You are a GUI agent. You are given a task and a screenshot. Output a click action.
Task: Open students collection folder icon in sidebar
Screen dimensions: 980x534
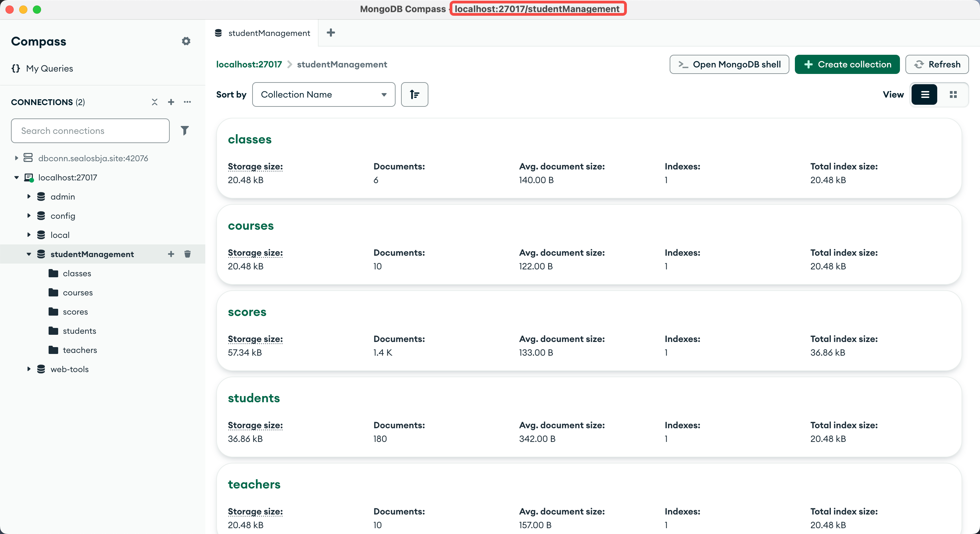click(53, 331)
